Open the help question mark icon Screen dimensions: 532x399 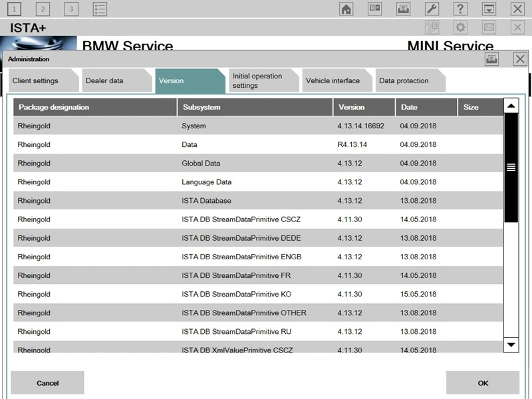pos(460,9)
